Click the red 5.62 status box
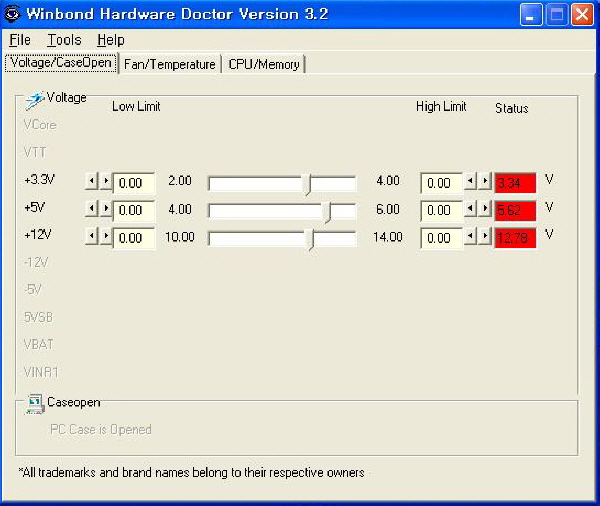Image resolution: width=600 pixels, height=506 pixels. 515,211
